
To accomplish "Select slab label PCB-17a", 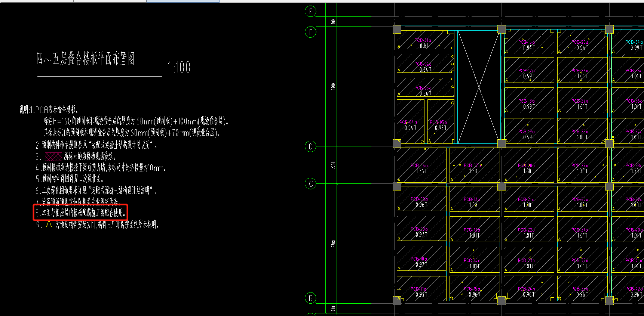I will pos(527,71).
